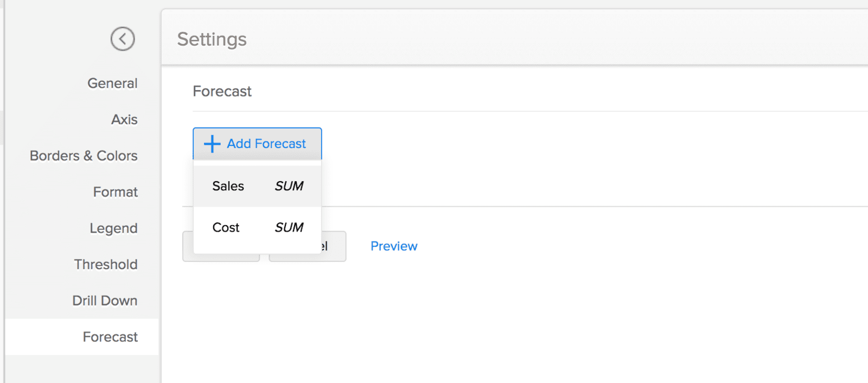Select the Legend settings section
The image size is (868, 383).
pos(113,228)
